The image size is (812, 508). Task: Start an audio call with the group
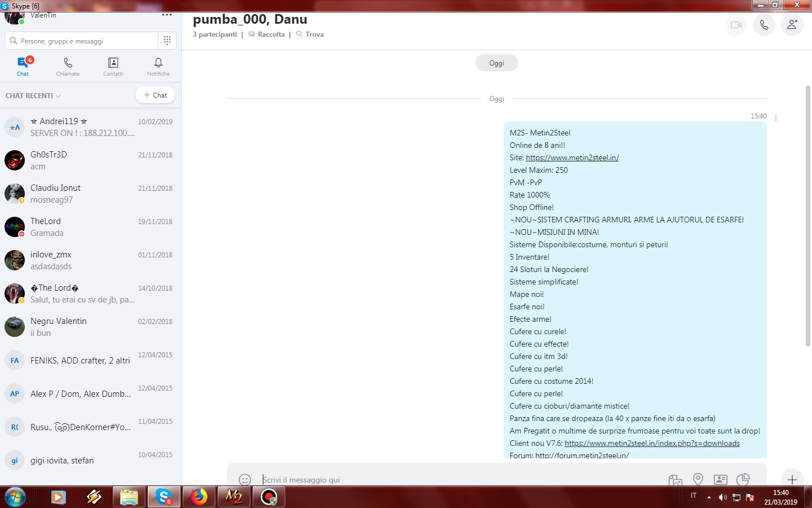[x=764, y=25]
